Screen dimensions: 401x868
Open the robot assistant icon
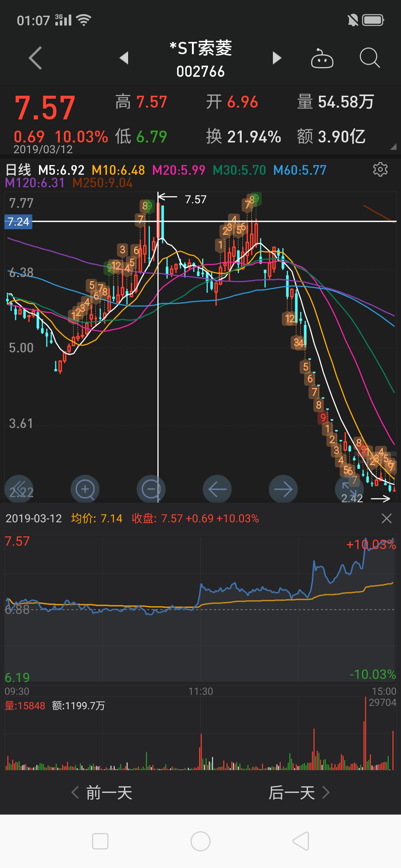coord(322,58)
